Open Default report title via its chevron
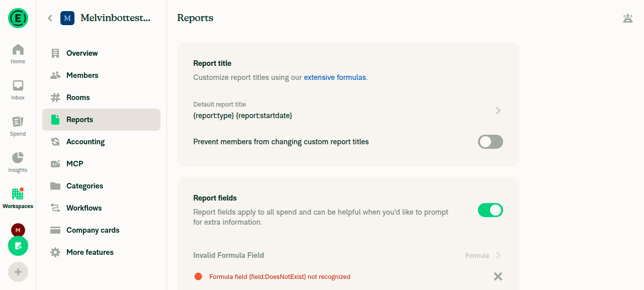 coord(498,111)
